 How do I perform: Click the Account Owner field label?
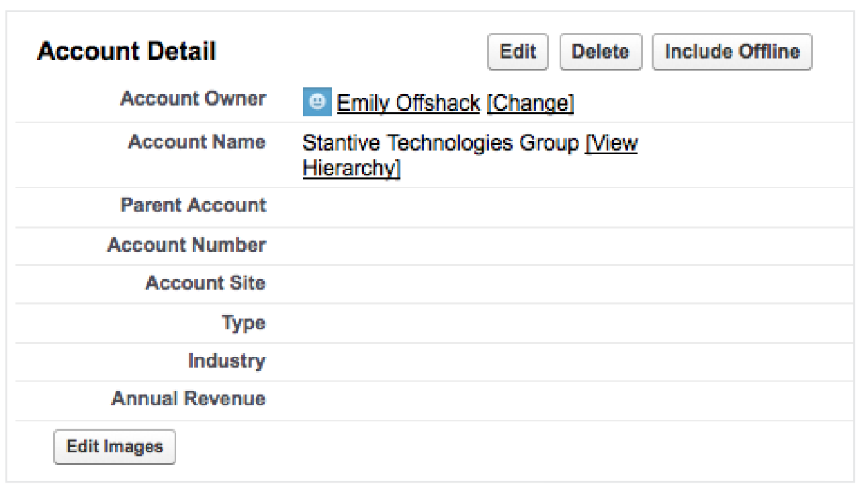click(193, 99)
